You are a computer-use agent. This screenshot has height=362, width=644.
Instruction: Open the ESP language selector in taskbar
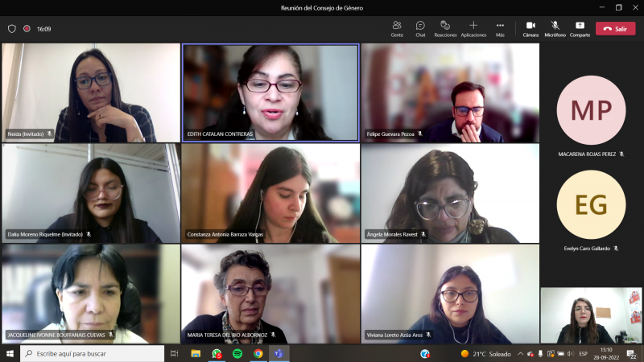pyautogui.click(x=583, y=354)
